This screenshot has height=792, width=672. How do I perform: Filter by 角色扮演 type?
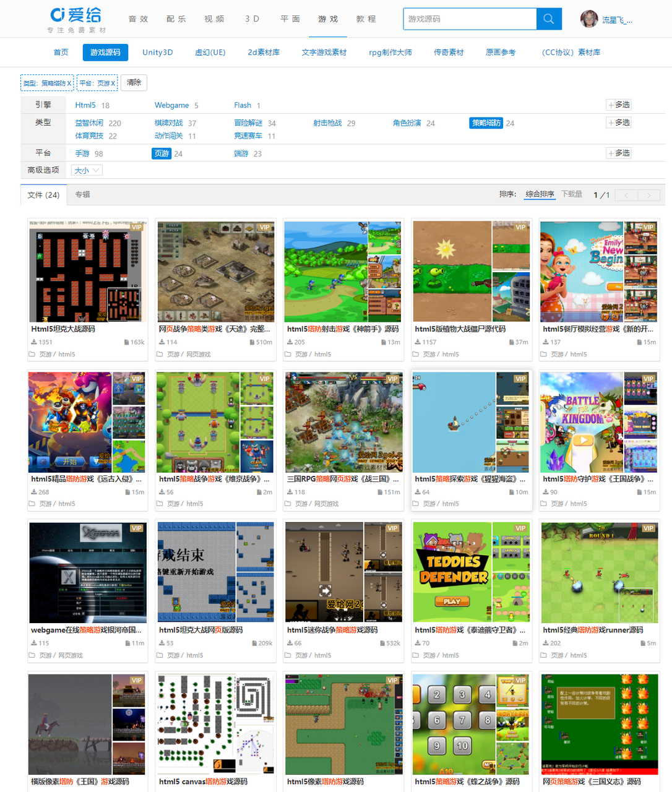tap(407, 123)
